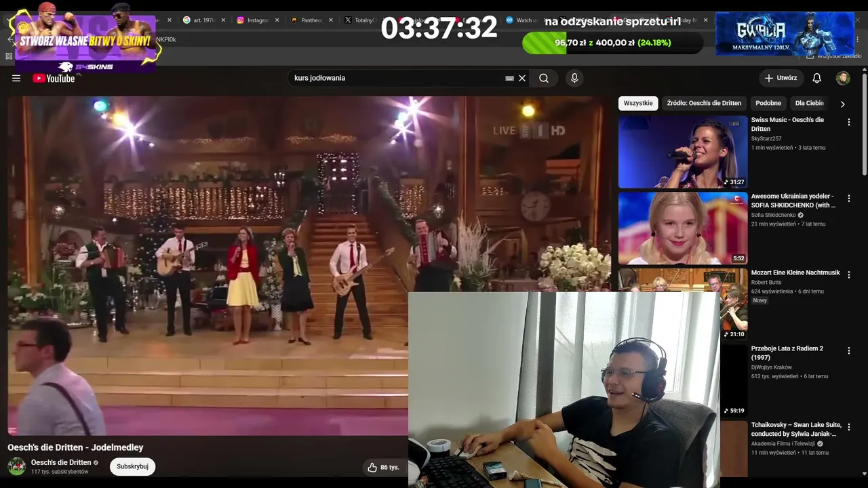Open 'Przeboje Lata z Radiem 2 (1997)' title

(x=787, y=353)
